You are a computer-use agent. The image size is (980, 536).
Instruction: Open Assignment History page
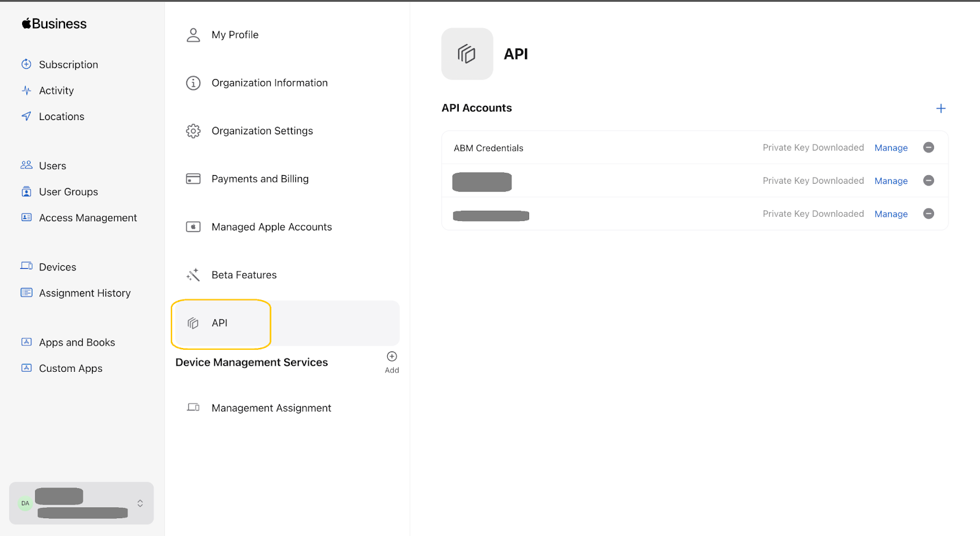pyautogui.click(x=85, y=293)
